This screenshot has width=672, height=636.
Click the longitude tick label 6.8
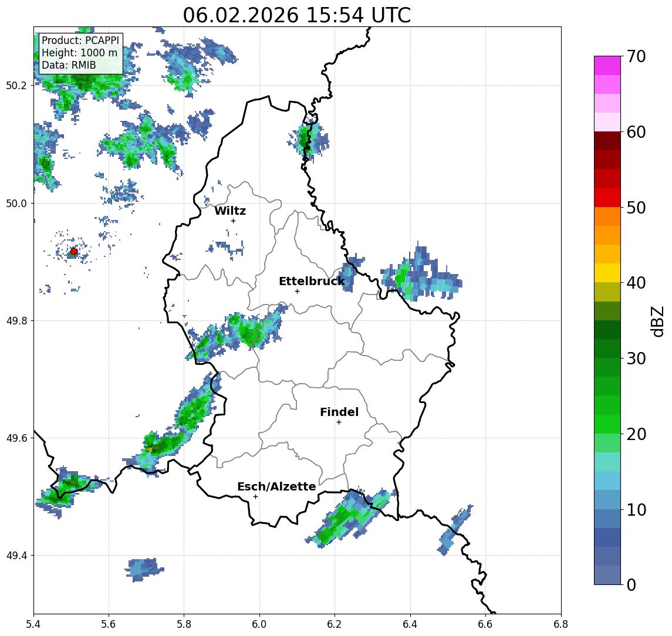561,624
